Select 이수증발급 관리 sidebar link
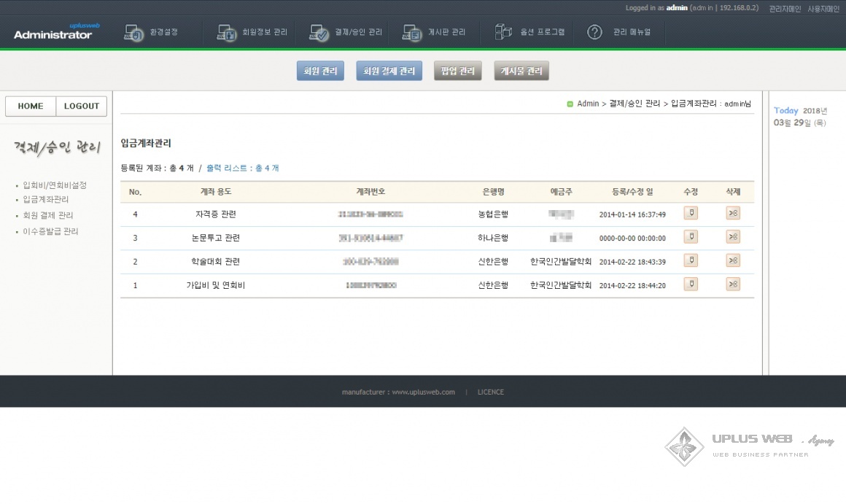Screen dimensions: 846x504 coord(50,231)
